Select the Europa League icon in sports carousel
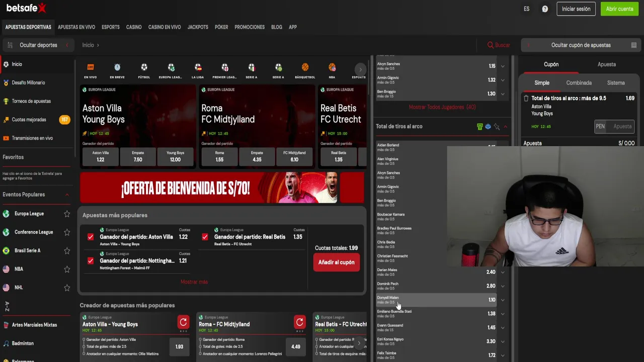The image size is (644, 362). pos(171,67)
